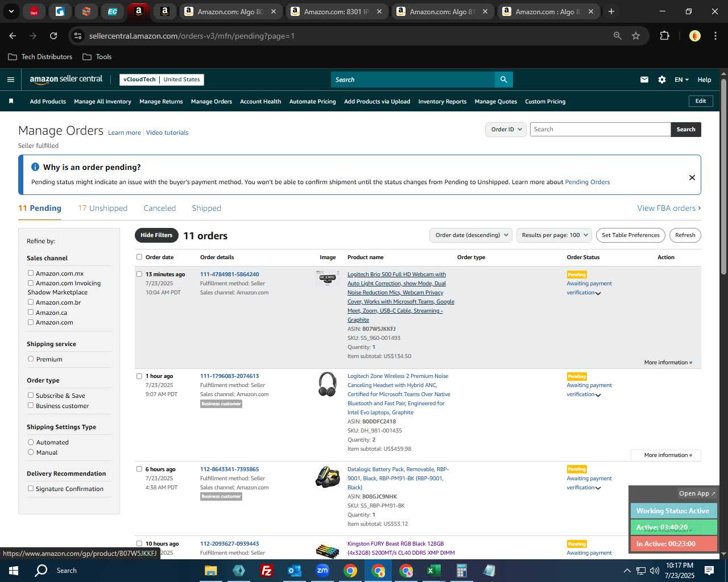The width and height of the screenshot is (728, 582).
Task: Expand awaiting payment verification for first order
Action: (x=598, y=293)
